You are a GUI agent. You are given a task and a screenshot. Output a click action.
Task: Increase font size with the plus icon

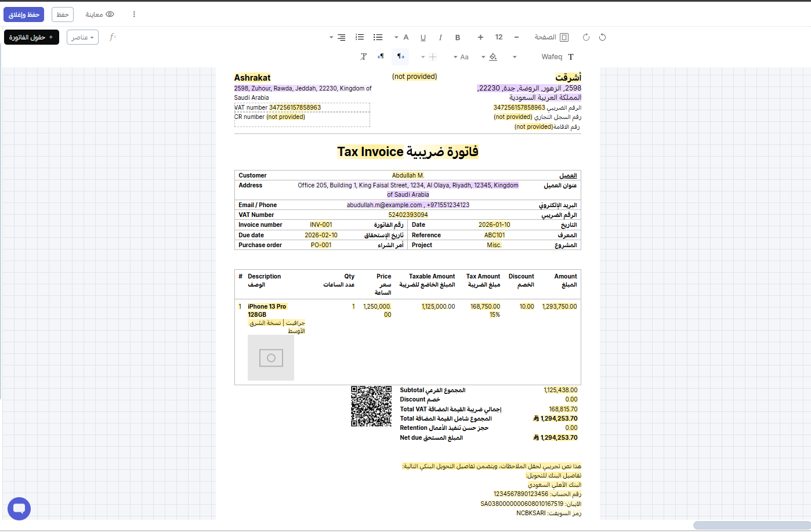click(x=480, y=37)
